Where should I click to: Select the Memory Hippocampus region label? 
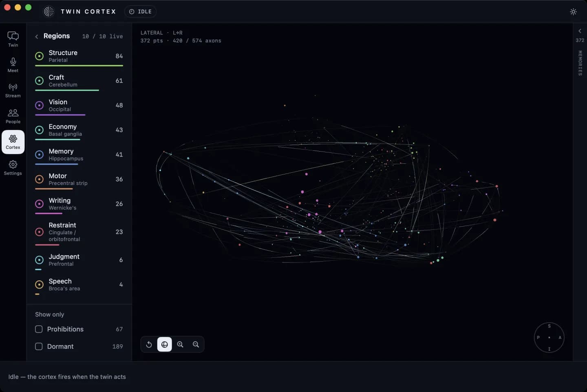(66, 155)
